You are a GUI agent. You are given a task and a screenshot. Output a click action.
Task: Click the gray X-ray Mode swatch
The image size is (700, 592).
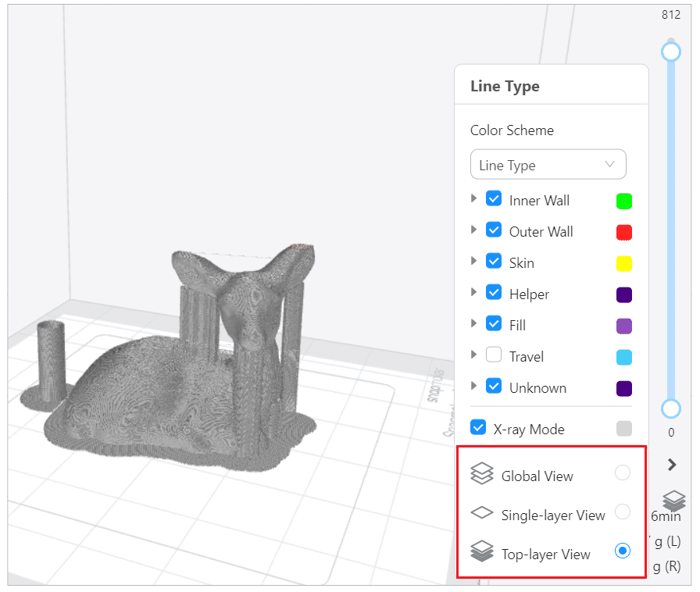[x=624, y=428]
